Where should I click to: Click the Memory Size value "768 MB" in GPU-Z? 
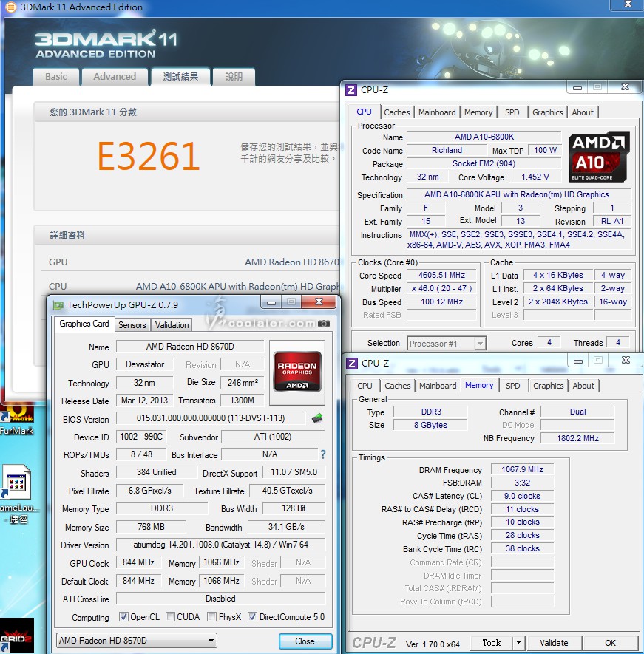(x=151, y=527)
